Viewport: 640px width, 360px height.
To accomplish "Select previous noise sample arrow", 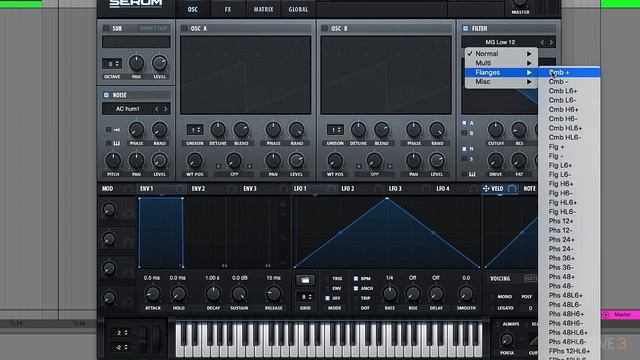I will pos(157,109).
